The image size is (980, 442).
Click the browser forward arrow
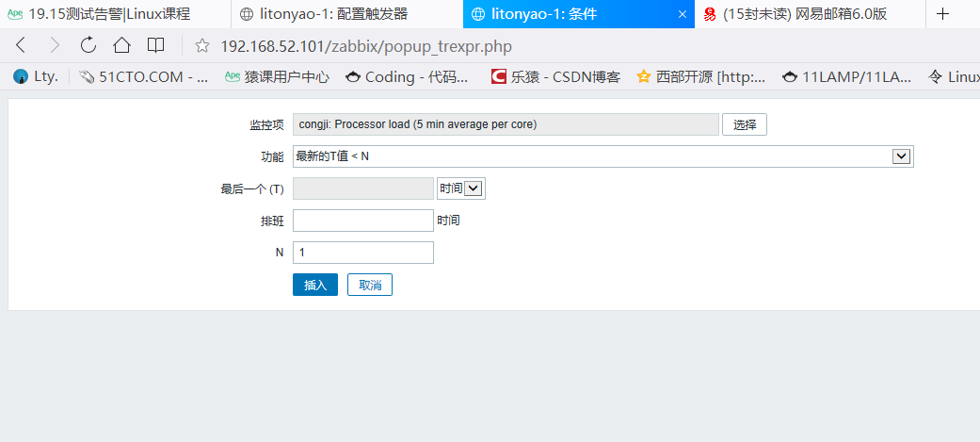pos(55,45)
